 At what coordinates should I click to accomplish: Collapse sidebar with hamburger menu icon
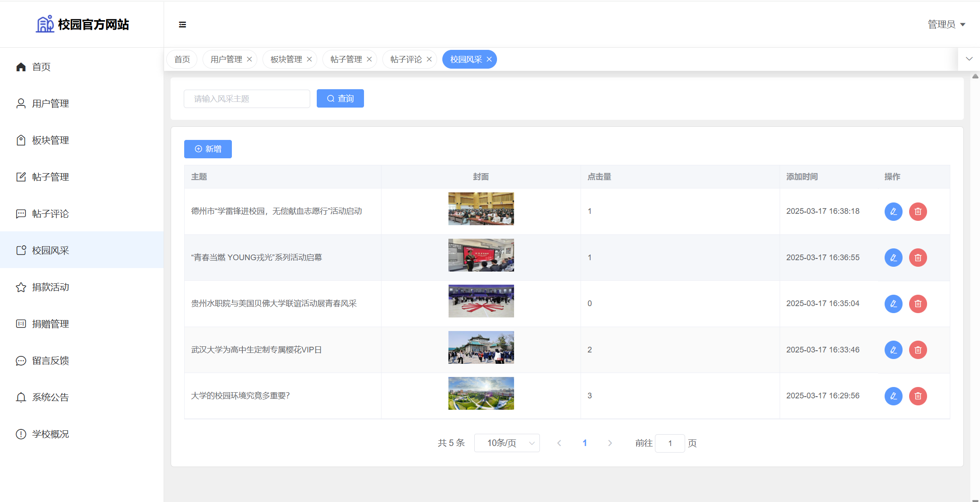coord(182,24)
